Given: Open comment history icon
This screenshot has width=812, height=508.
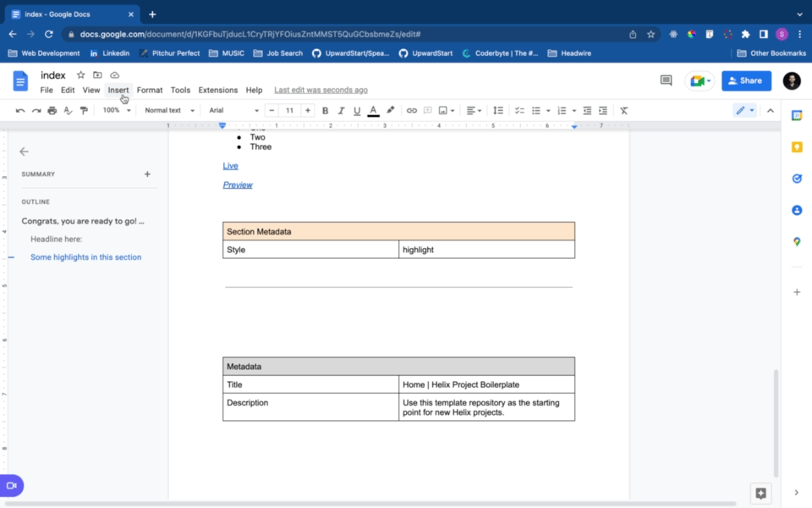Looking at the screenshot, I should coord(666,80).
